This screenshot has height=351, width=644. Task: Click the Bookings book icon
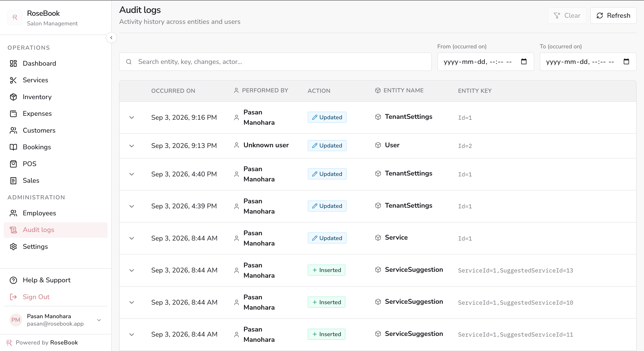point(13,147)
